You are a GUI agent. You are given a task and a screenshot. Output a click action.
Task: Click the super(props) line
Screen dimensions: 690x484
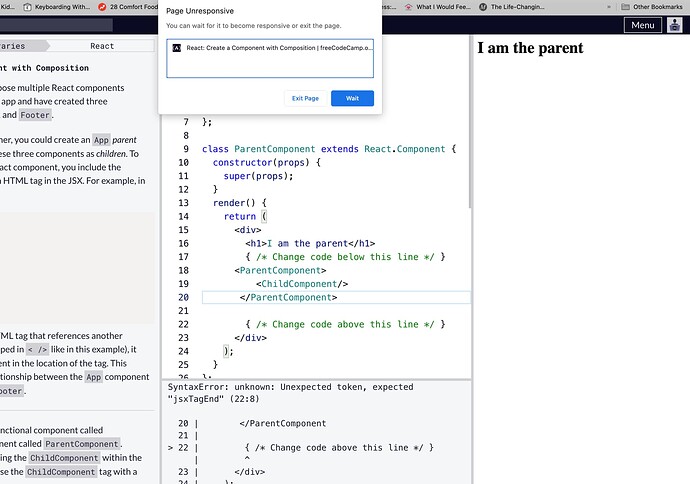point(258,176)
